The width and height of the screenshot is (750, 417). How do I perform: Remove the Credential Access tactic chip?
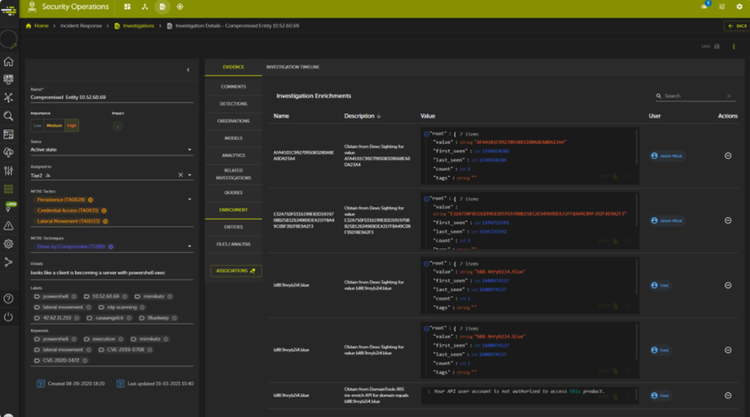[104, 210]
